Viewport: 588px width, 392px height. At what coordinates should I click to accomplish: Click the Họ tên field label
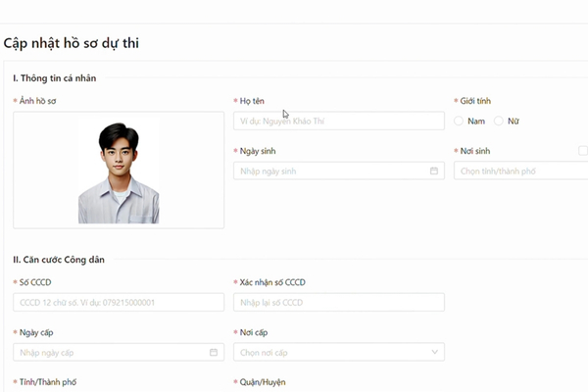pyautogui.click(x=255, y=101)
